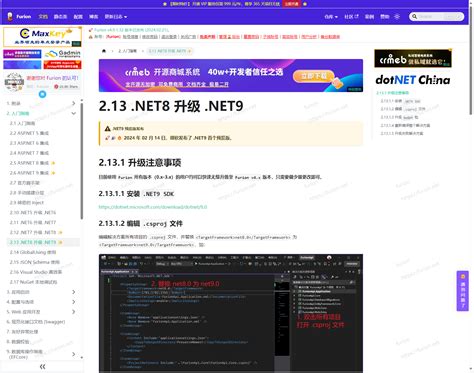Viewport: 474px width, 373px height.
Task: Jump to TOC entry 2.13.1.3
Action: 399,117
